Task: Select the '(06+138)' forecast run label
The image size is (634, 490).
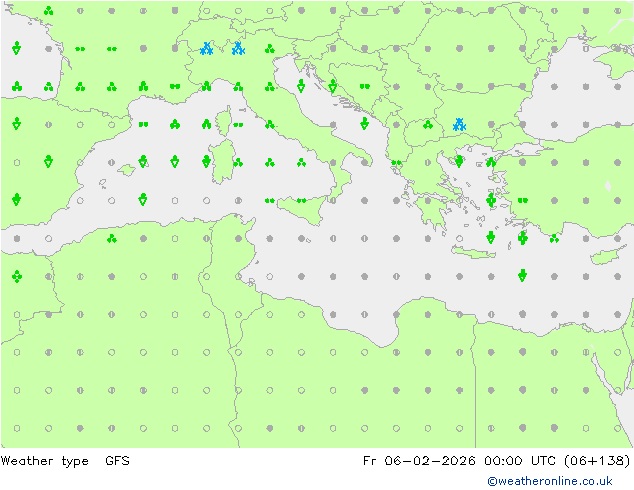Action: 597,461
